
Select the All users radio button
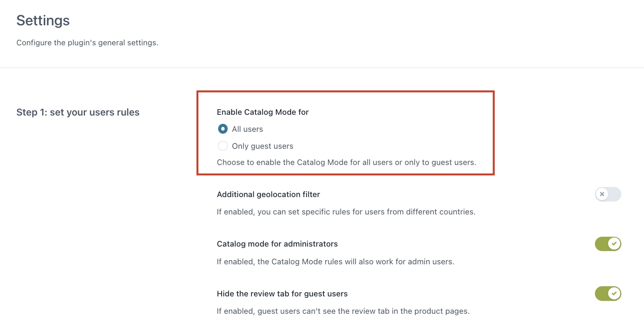[x=223, y=129]
